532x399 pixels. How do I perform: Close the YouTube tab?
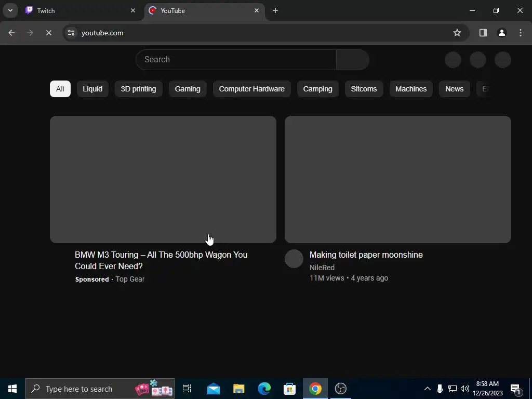[x=257, y=10]
